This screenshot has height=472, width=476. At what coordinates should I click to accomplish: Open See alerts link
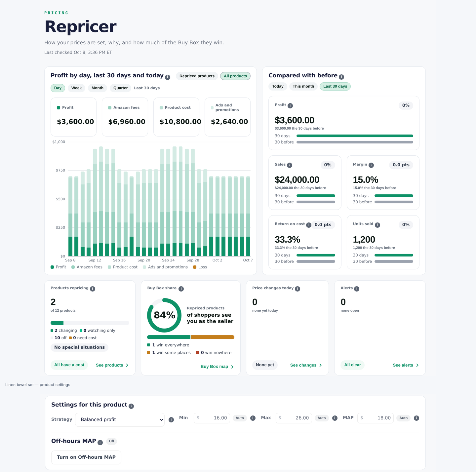click(x=406, y=365)
